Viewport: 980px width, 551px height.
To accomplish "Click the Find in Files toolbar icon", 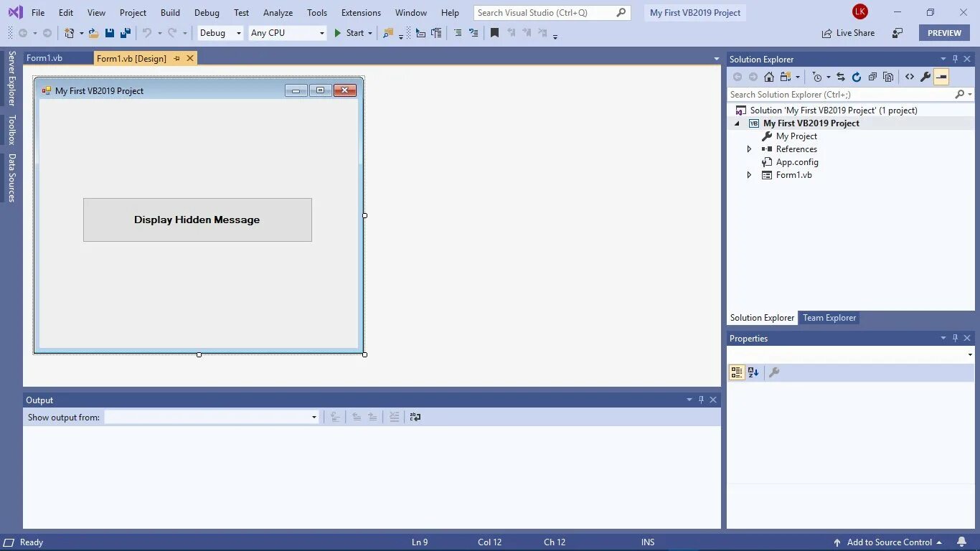I will (388, 33).
